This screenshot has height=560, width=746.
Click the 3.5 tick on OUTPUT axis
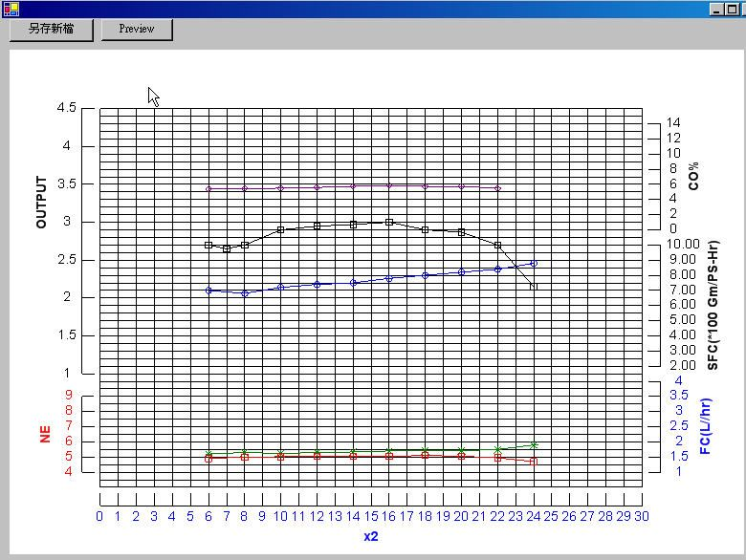pos(67,183)
